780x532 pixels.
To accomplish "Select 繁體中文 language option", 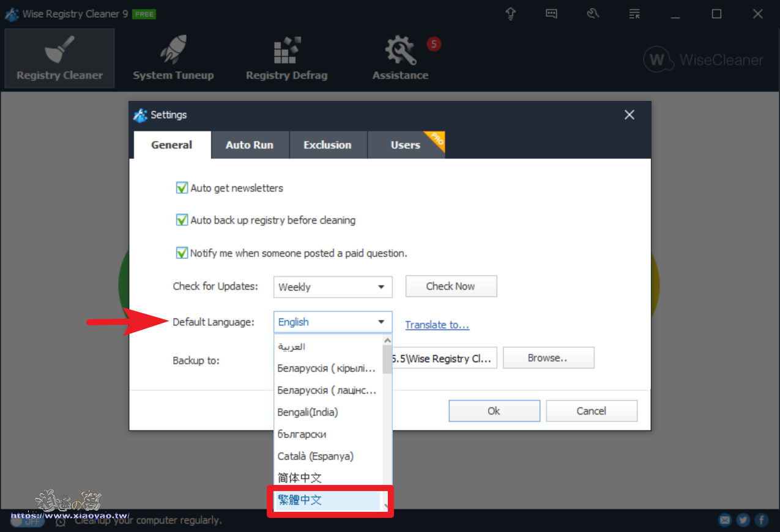I will pos(328,500).
